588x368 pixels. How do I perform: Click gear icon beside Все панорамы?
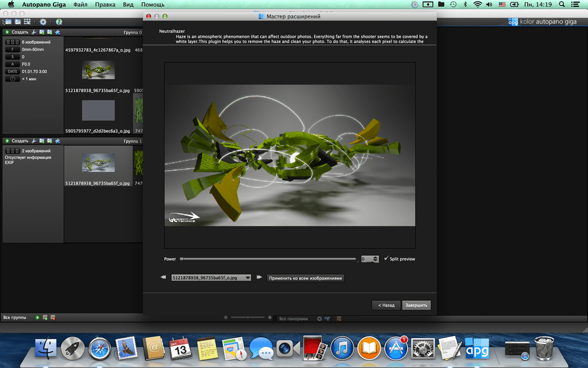tap(319, 319)
